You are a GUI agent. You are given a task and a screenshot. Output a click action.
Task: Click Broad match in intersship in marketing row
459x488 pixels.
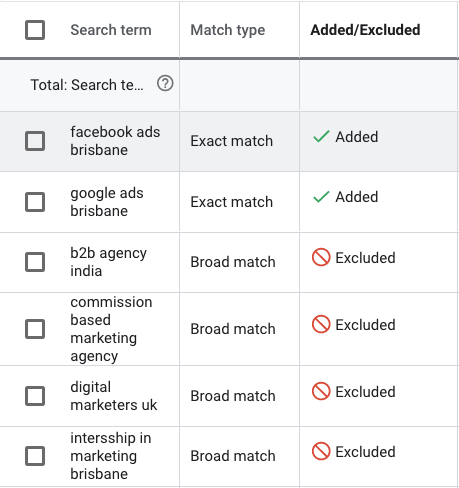(x=233, y=456)
